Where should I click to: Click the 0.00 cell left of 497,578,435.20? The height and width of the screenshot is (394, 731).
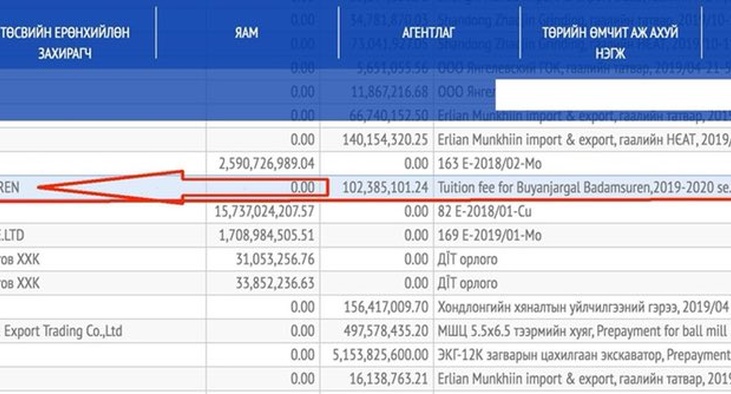(303, 332)
